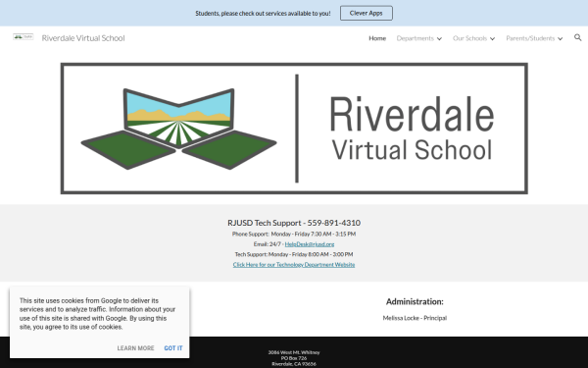Click the Riverdale Virtual School site title
This screenshot has width=588, height=368.
click(x=83, y=38)
